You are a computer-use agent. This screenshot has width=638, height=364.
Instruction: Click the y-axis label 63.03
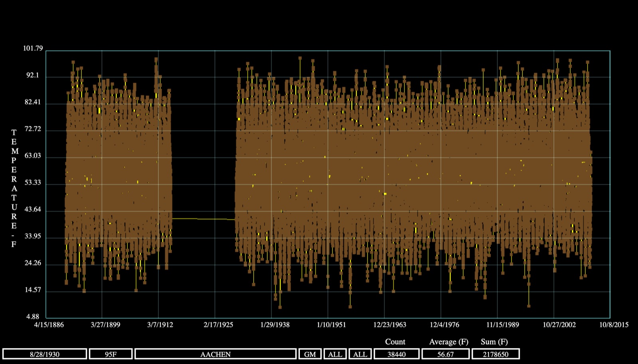[33, 156]
